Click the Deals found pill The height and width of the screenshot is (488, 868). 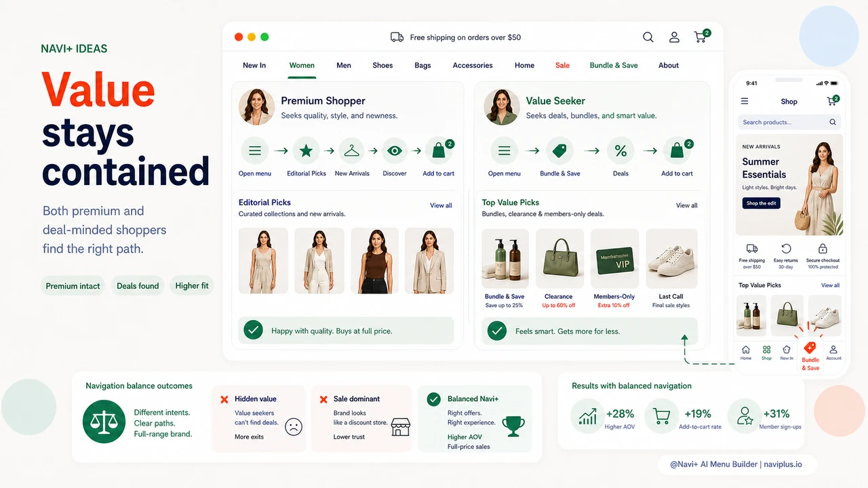[138, 286]
